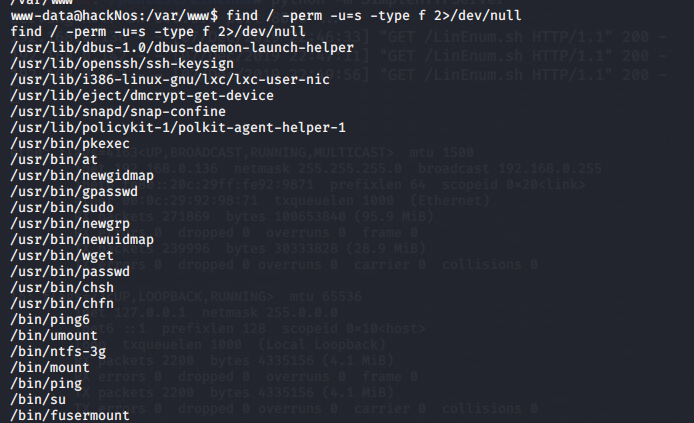Select the /usr/bin/pkexec output line
This screenshot has height=423, width=694.
point(70,144)
